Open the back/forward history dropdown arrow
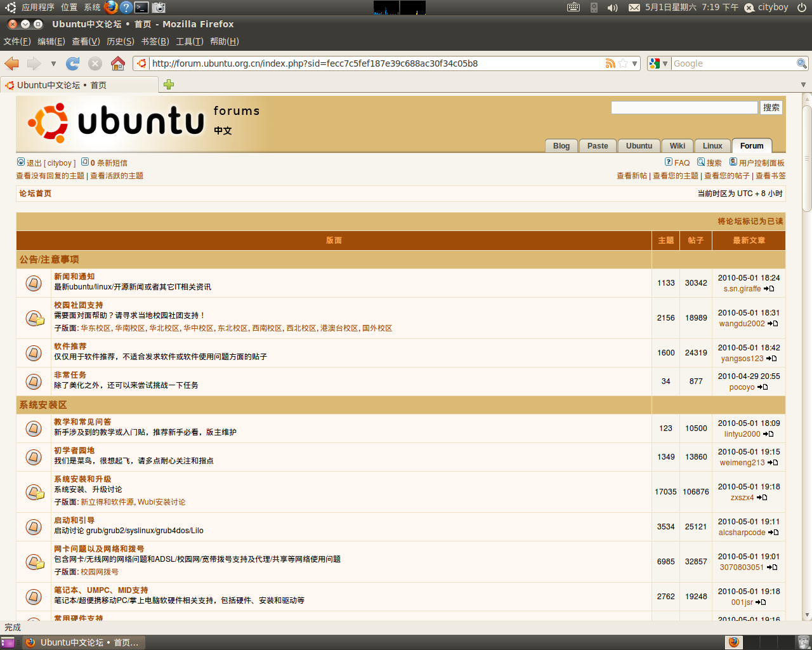Viewport: 812px width, 650px height. [x=53, y=63]
